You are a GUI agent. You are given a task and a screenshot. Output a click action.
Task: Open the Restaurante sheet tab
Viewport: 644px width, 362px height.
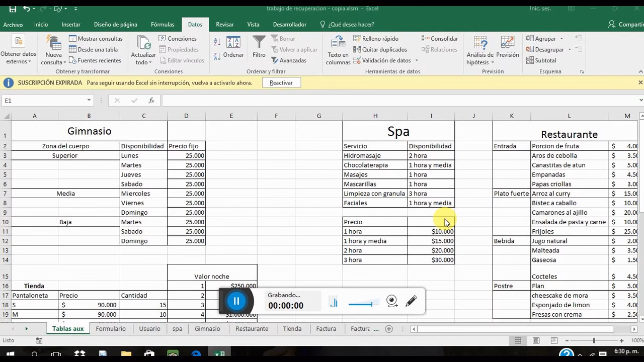(252, 329)
